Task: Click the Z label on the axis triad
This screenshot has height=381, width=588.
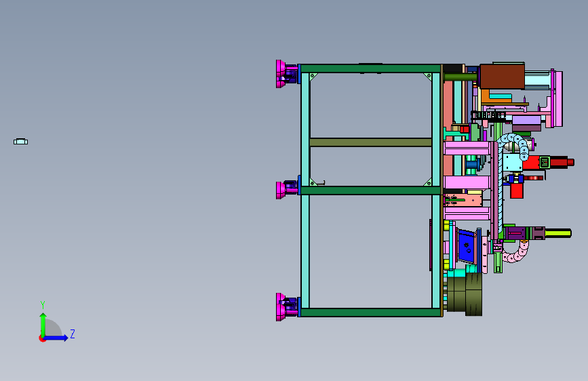Action: pos(73,334)
